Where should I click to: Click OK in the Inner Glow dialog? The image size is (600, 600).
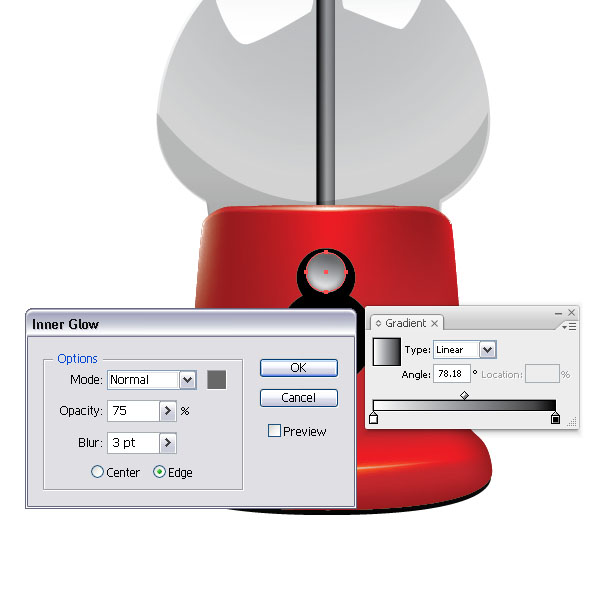(298, 368)
